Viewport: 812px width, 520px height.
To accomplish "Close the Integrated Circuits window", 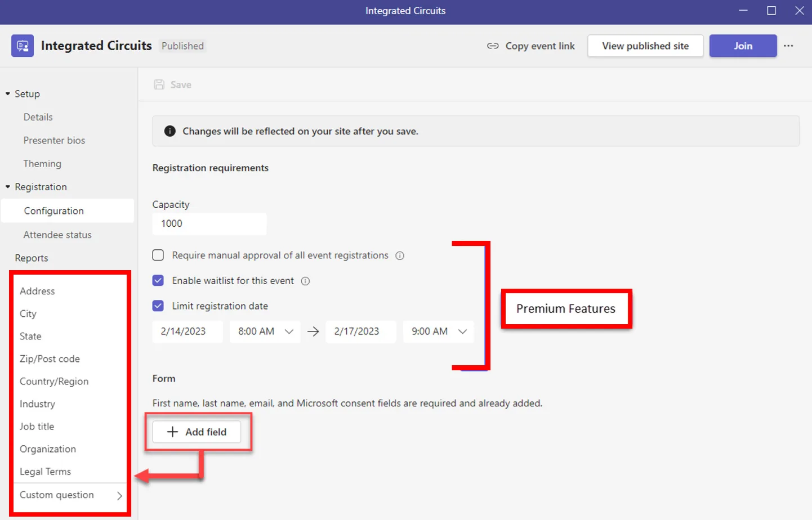I will pyautogui.click(x=799, y=11).
